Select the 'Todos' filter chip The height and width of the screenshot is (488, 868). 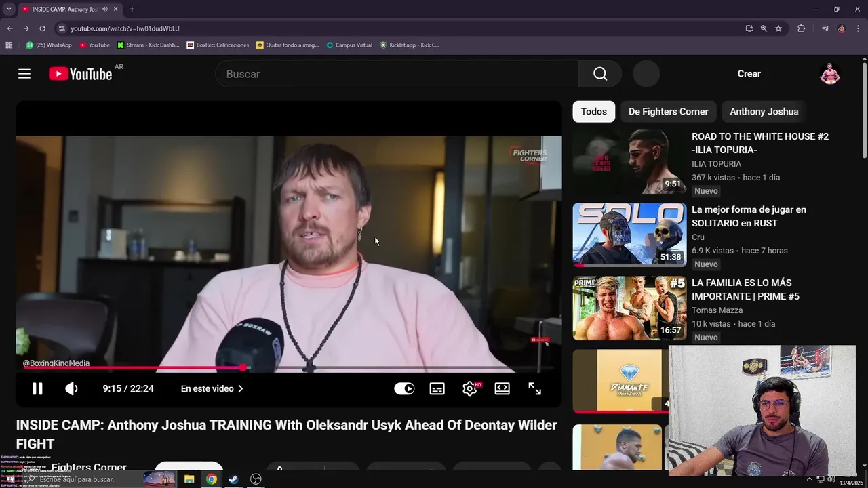pyautogui.click(x=594, y=112)
